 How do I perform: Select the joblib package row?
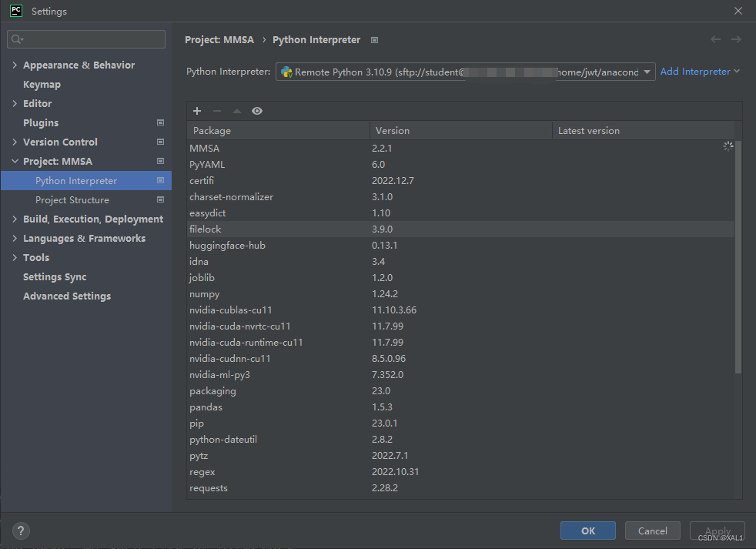460,277
